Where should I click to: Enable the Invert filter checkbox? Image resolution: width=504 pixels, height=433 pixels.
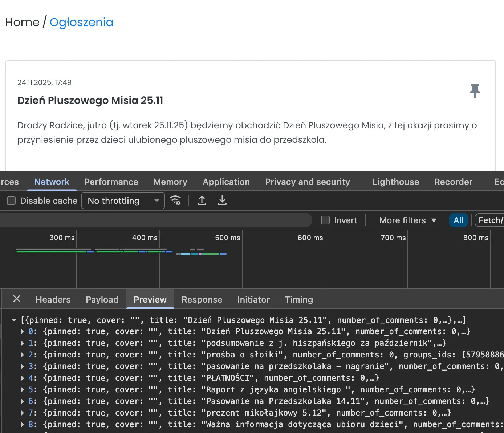pyautogui.click(x=325, y=220)
